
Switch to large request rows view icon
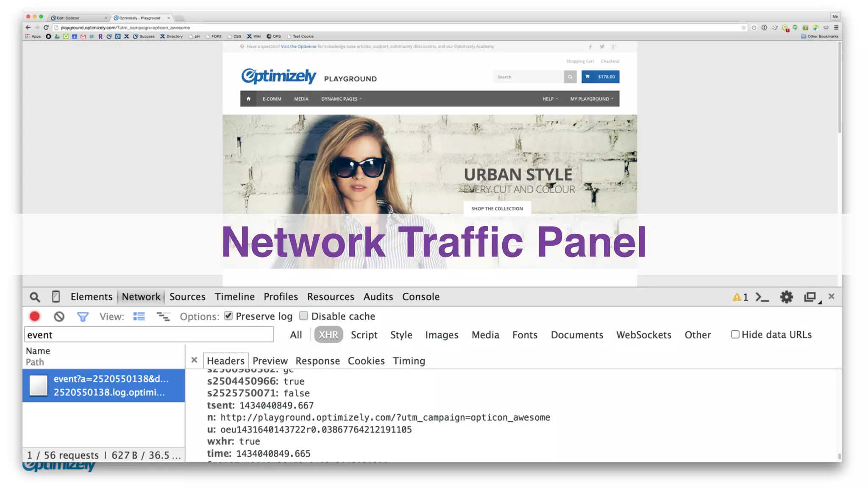pos(139,316)
